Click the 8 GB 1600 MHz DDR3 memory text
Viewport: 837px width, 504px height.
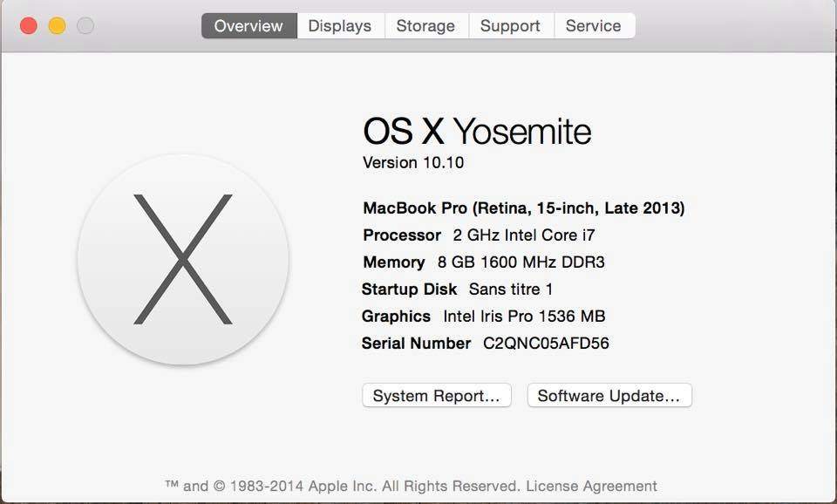coord(521,262)
